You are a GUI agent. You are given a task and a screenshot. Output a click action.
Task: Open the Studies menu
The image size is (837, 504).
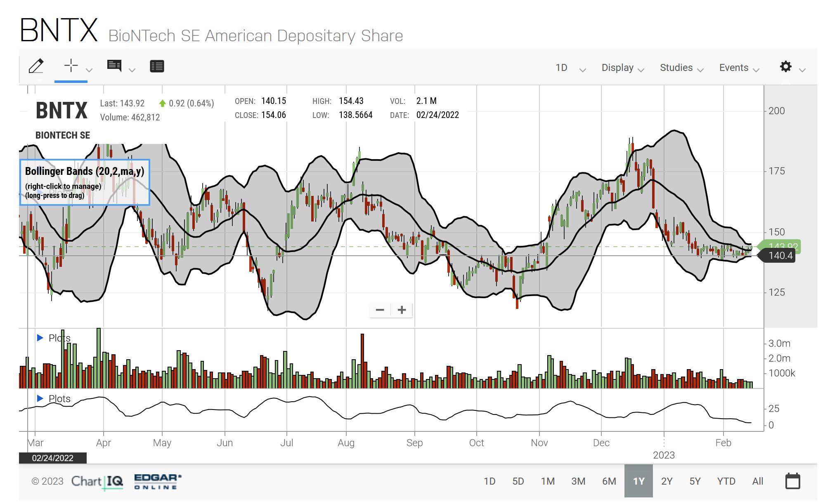(681, 68)
